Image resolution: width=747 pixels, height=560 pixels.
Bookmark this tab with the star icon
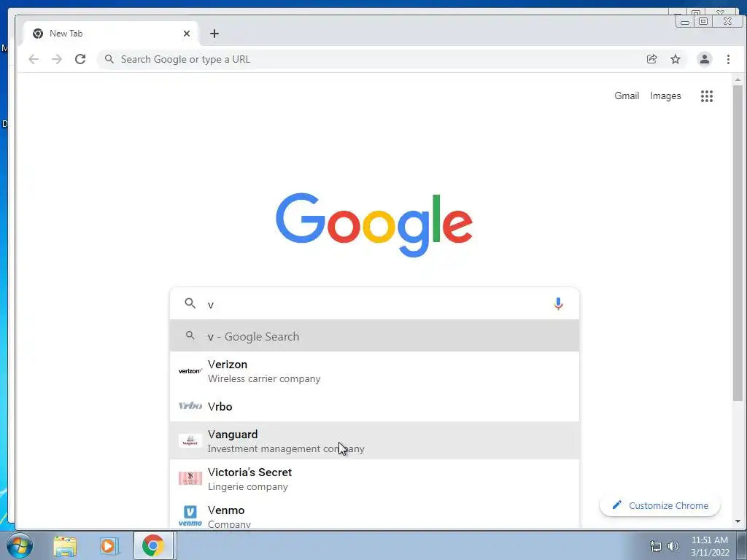pyautogui.click(x=675, y=59)
